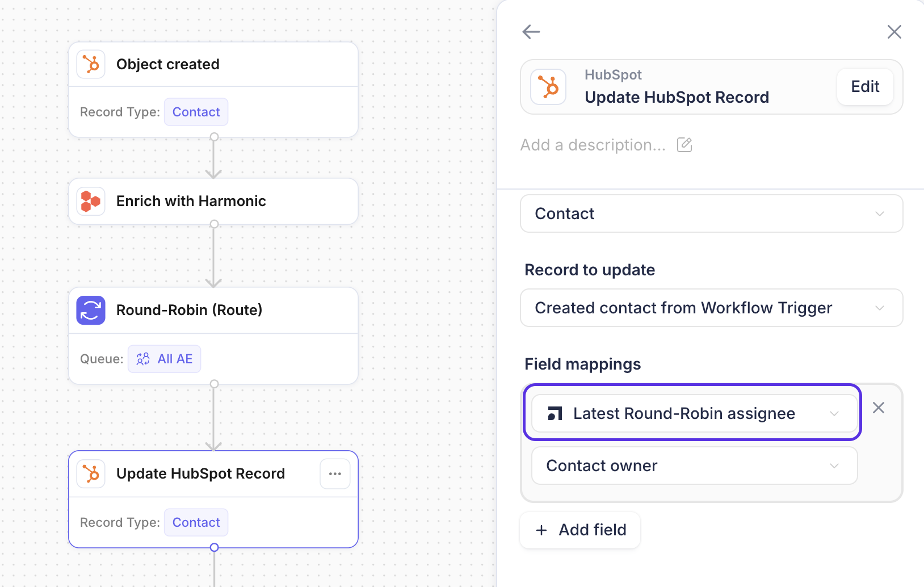924x587 pixels.
Task: Click the people icon in All AE tag
Action: (143, 359)
